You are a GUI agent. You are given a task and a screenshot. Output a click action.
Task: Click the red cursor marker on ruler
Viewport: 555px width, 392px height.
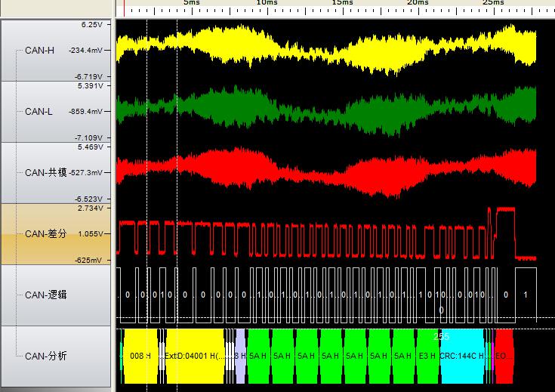[x=124, y=6]
